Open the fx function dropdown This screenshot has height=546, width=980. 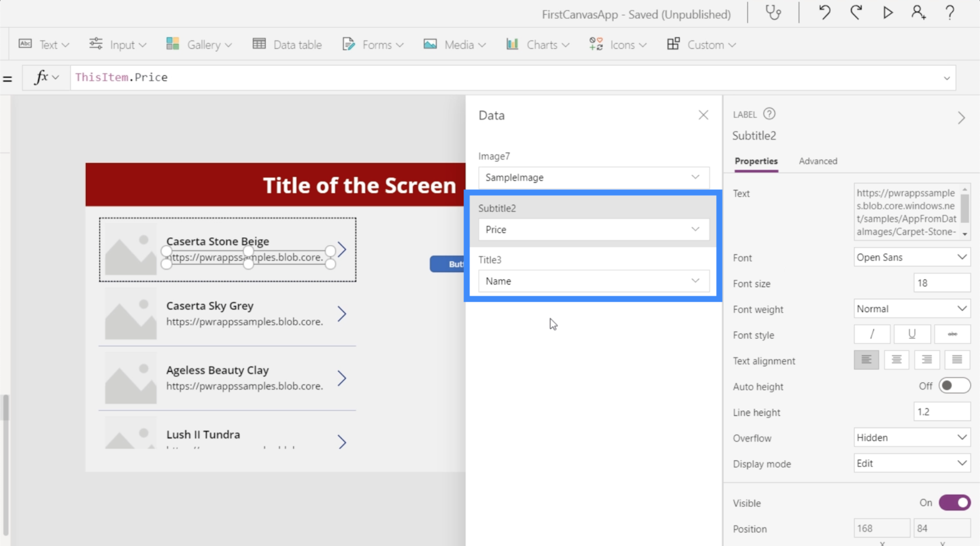(x=47, y=77)
